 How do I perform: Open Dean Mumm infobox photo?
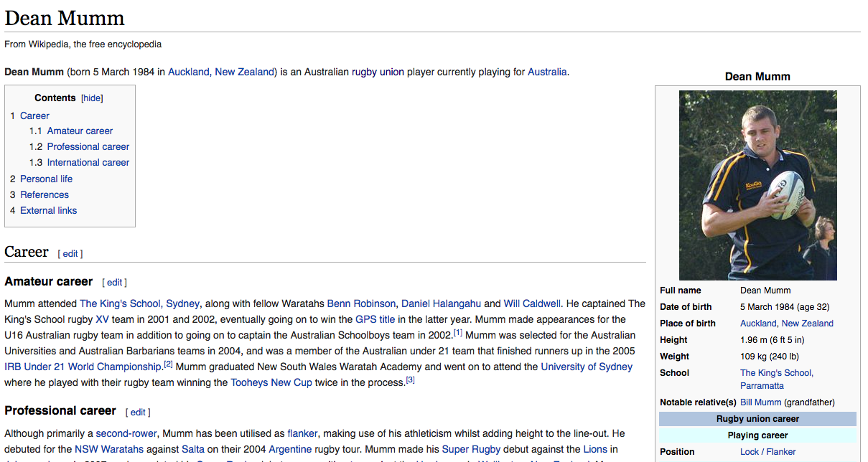[x=757, y=184]
